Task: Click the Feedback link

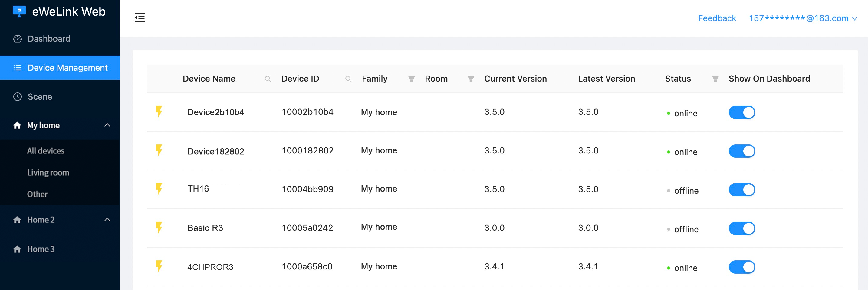Action: (x=717, y=18)
